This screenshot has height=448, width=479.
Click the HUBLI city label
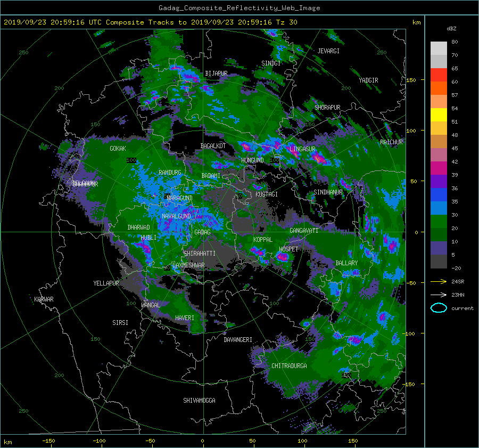point(148,237)
